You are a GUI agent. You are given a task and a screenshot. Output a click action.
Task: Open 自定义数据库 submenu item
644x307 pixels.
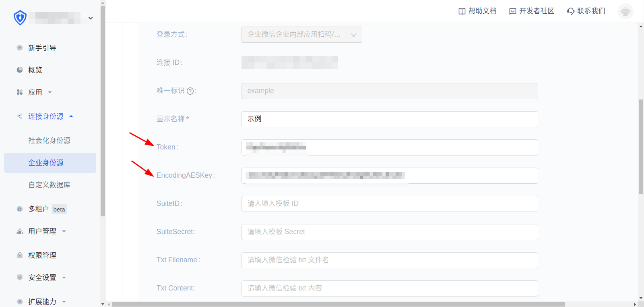[49, 185]
